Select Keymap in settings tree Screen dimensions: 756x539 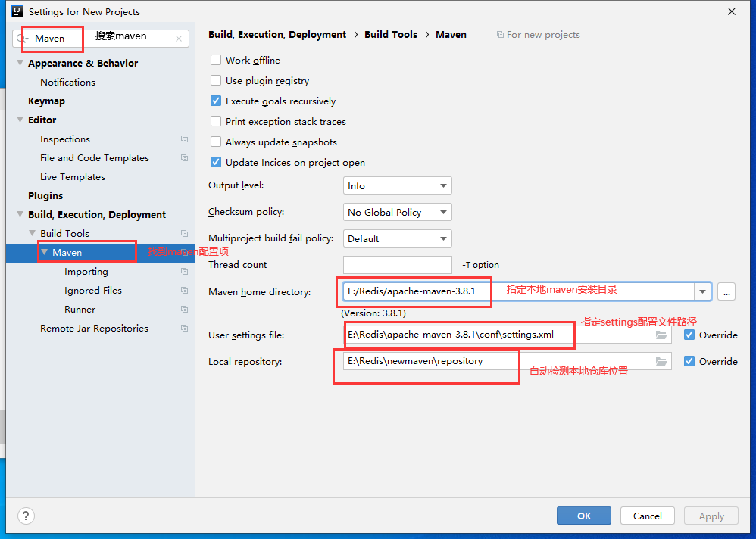[46, 101]
